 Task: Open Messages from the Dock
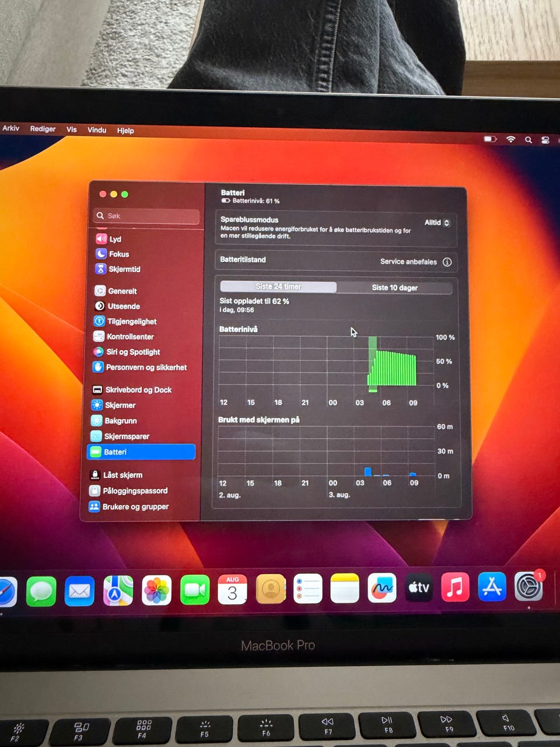point(41,591)
